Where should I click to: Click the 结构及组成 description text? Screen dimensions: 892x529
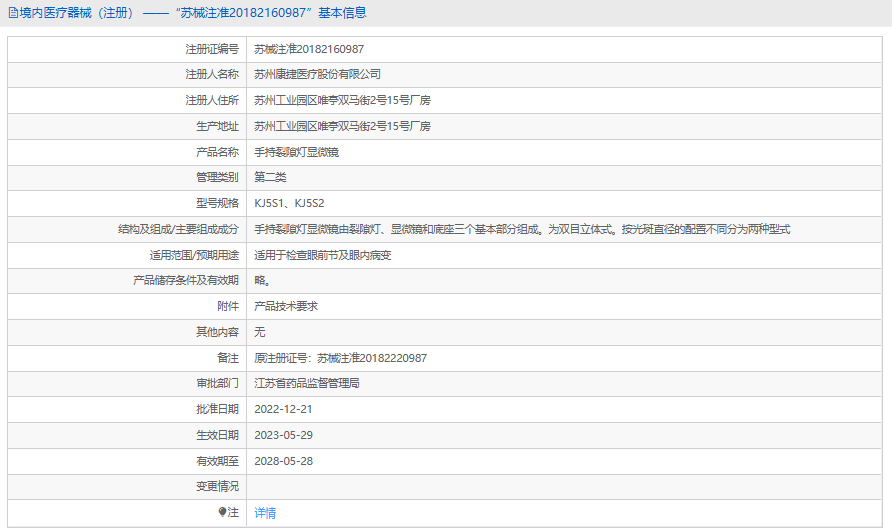tap(522, 230)
